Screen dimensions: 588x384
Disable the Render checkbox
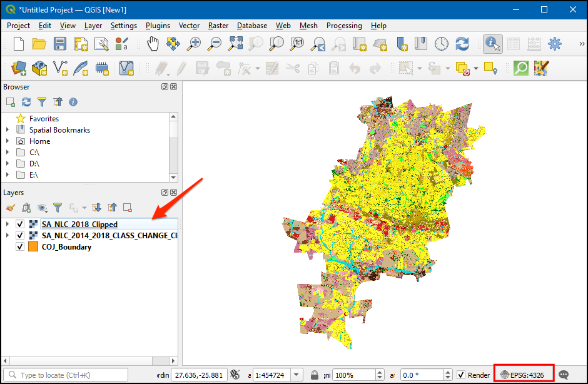tap(461, 375)
